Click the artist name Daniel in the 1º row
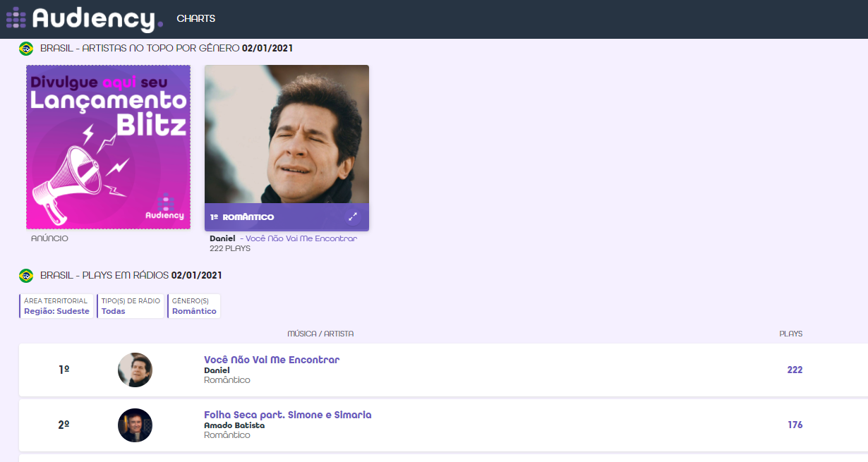The height and width of the screenshot is (462, 868). click(217, 370)
